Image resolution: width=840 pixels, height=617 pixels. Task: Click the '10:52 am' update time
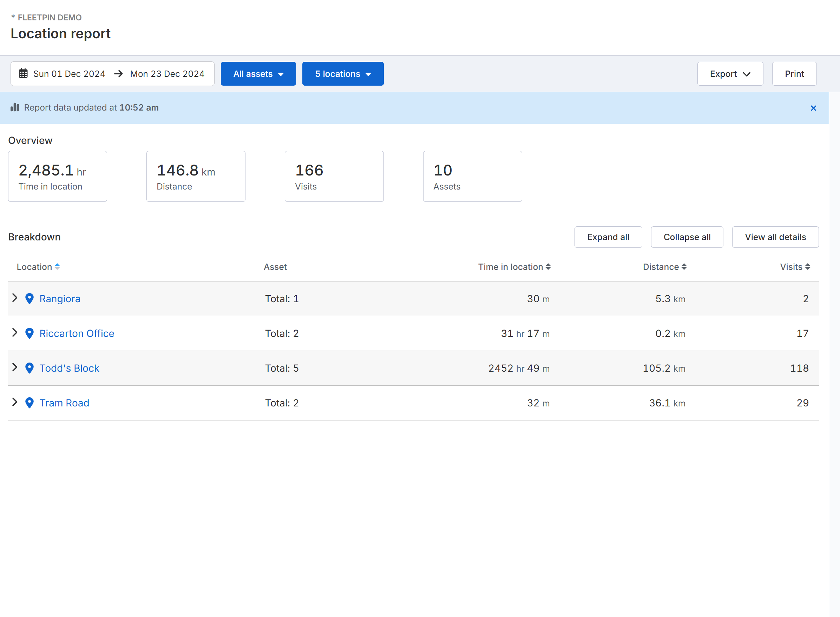(x=139, y=107)
